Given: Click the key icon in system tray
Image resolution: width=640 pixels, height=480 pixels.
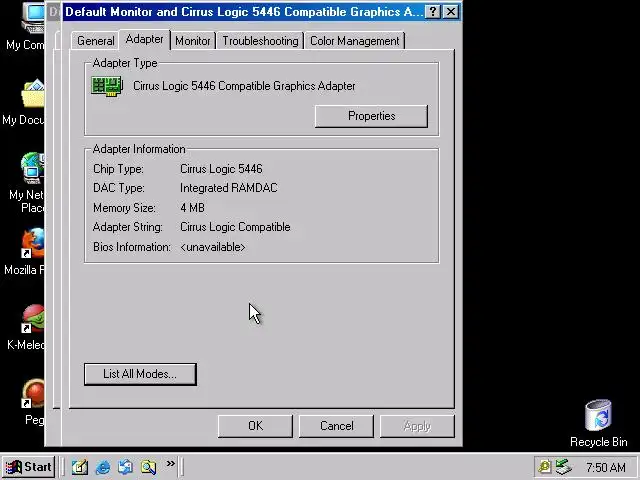Looking at the screenshot, I should coord(544,467).
